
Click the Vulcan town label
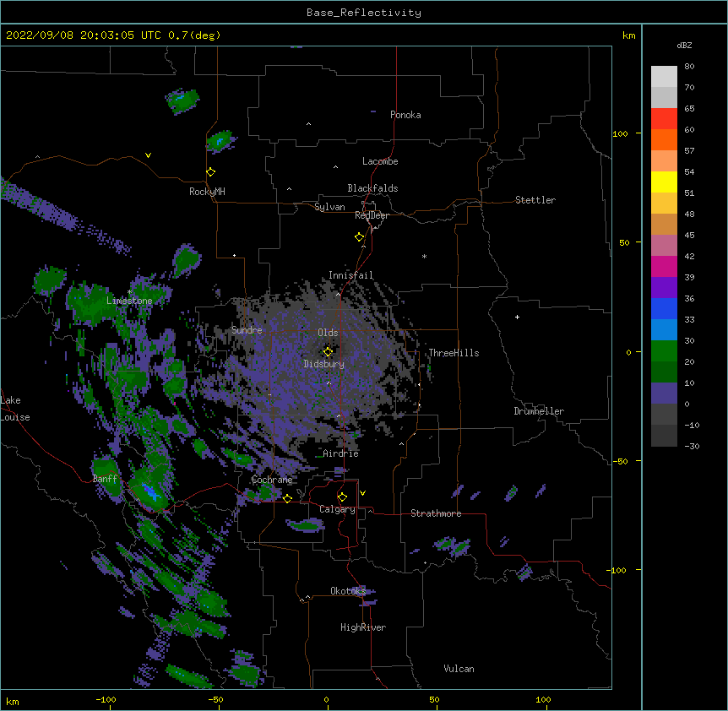pyautogui.click(x=459, y=669)
